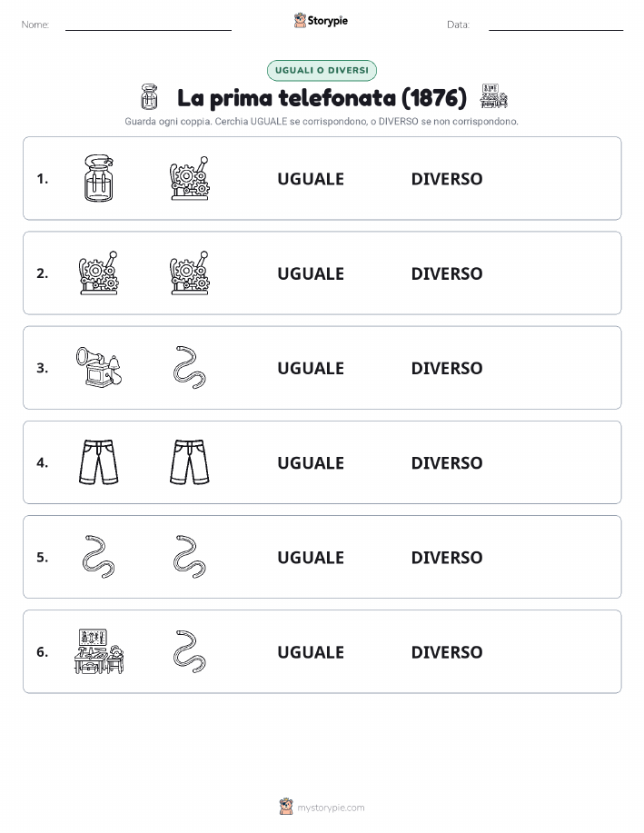Choose DIVERSO for row 3
644x833 pixels.
tap(447, 368)
